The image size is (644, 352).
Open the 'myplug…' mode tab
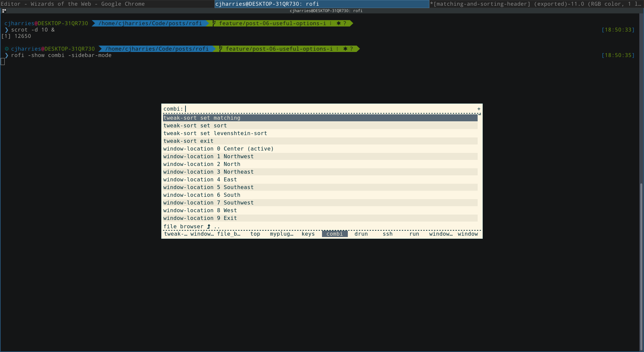tap(282, 234)
